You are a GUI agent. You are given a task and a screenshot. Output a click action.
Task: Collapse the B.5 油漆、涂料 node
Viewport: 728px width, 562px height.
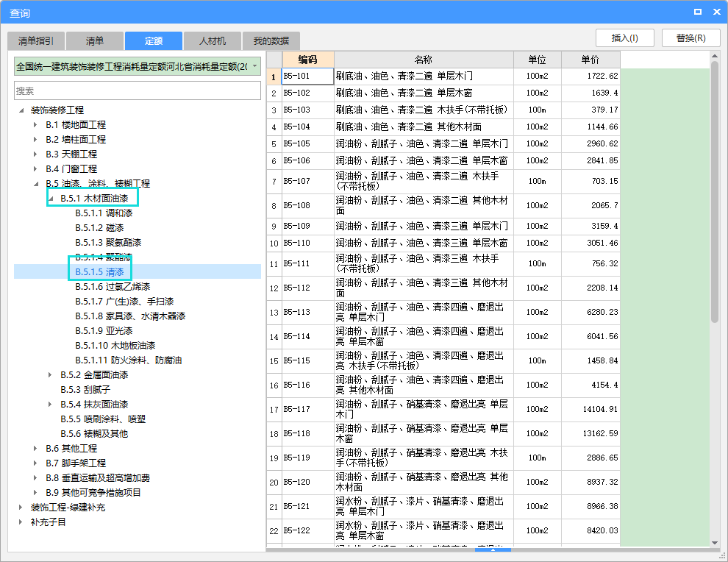(x=36, y=184)
